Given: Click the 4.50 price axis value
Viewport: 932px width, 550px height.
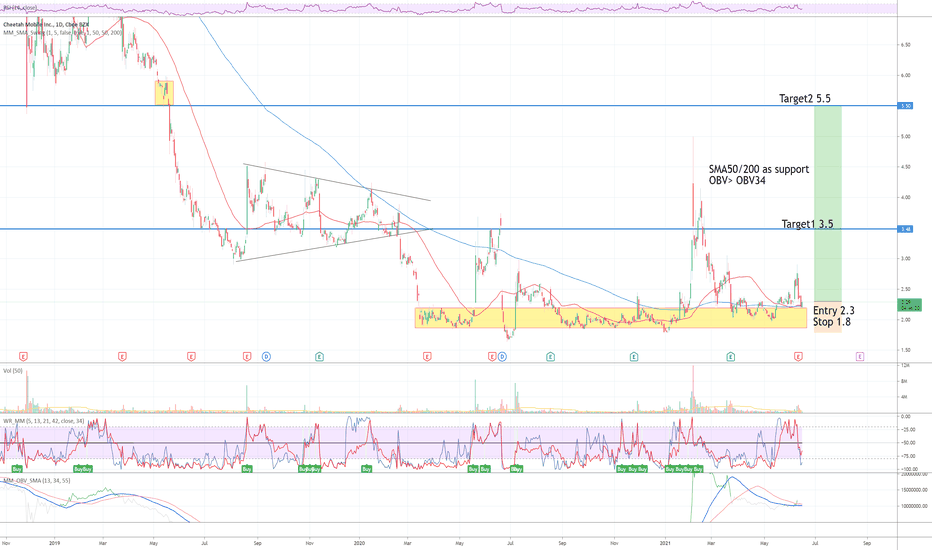Looking at the screenshot, I should pyautogui.click(x=905, y=167).
